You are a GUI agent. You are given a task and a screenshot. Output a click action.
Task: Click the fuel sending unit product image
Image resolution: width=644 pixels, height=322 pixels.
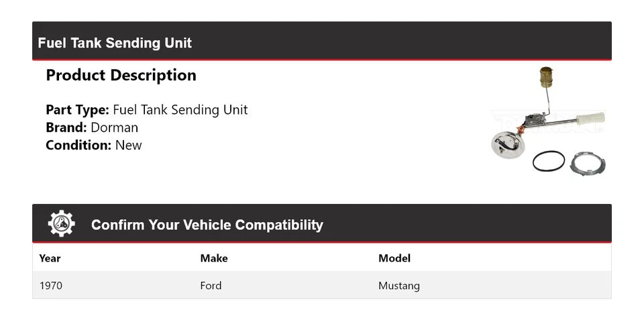point(548,122)
